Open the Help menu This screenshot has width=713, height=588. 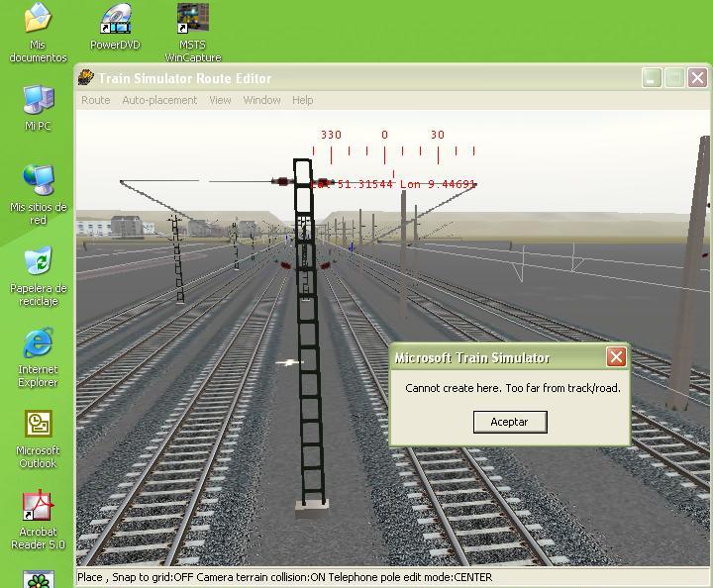point(303,100)
